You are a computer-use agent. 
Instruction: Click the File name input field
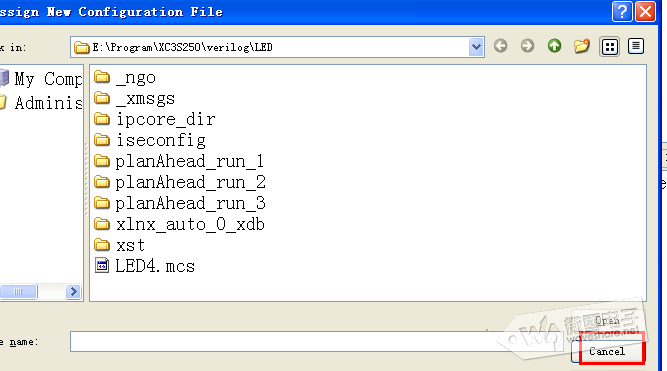pos(316,342)
